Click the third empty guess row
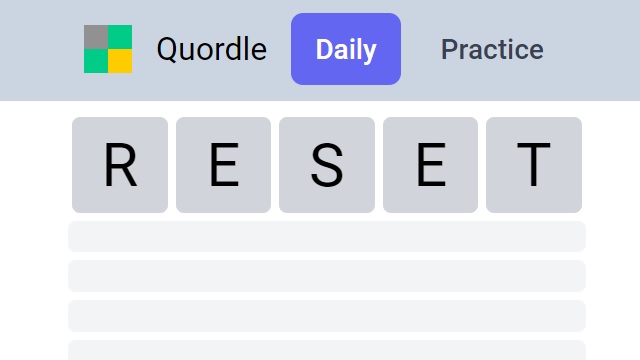640x360 pixels. point(327,316)
